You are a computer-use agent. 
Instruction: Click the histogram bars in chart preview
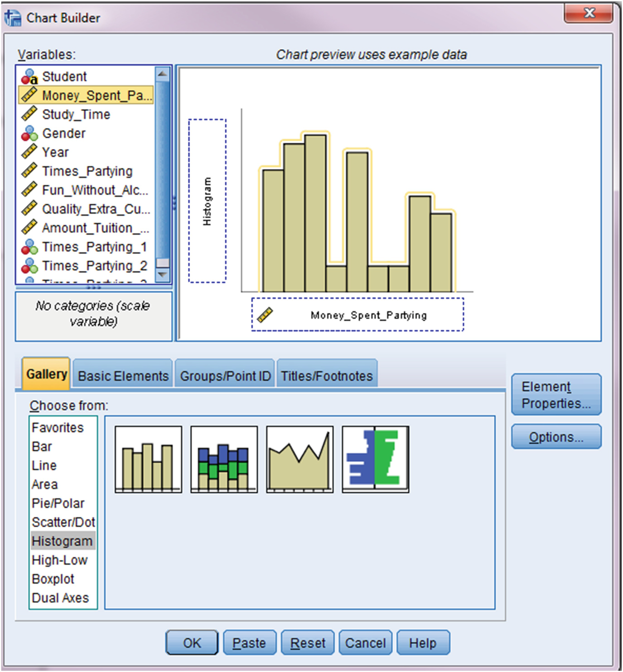tap(357, 213)
